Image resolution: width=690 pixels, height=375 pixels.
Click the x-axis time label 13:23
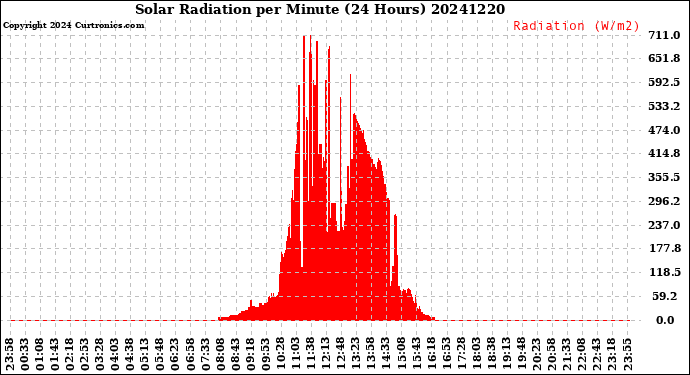(x=356, y=355)
